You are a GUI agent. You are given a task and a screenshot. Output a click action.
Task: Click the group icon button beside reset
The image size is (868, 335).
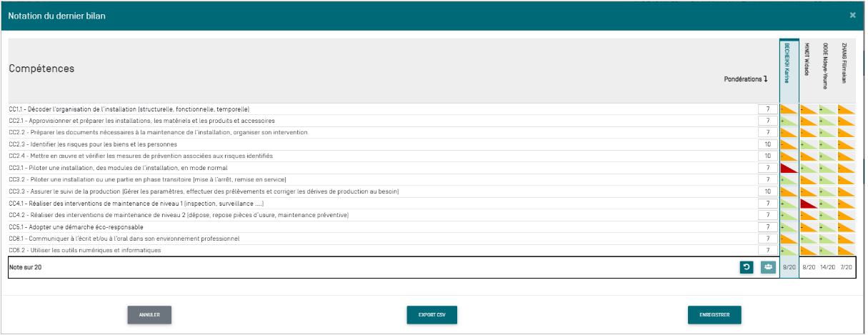click(768, 267)
